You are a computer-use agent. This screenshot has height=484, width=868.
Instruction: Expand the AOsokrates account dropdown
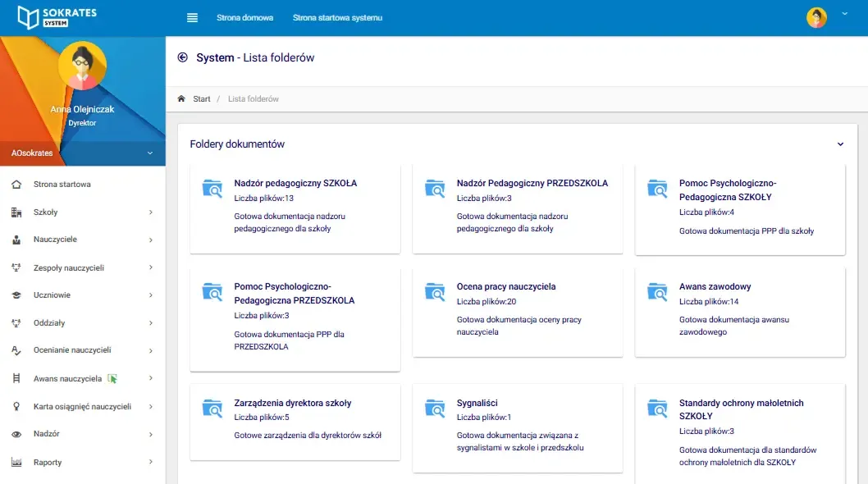pyautogui.click(x=149, y=153)
